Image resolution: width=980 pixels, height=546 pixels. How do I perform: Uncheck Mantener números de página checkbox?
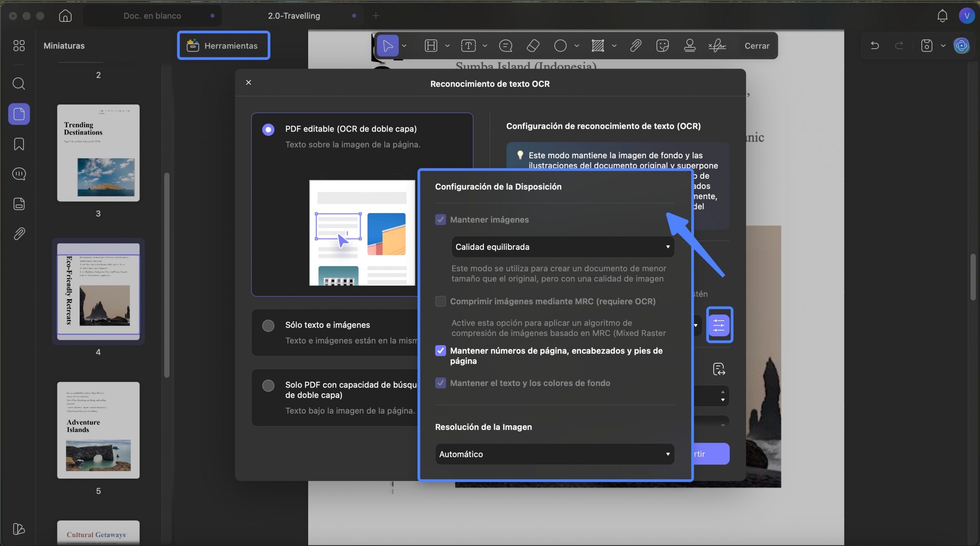[440, 350]
